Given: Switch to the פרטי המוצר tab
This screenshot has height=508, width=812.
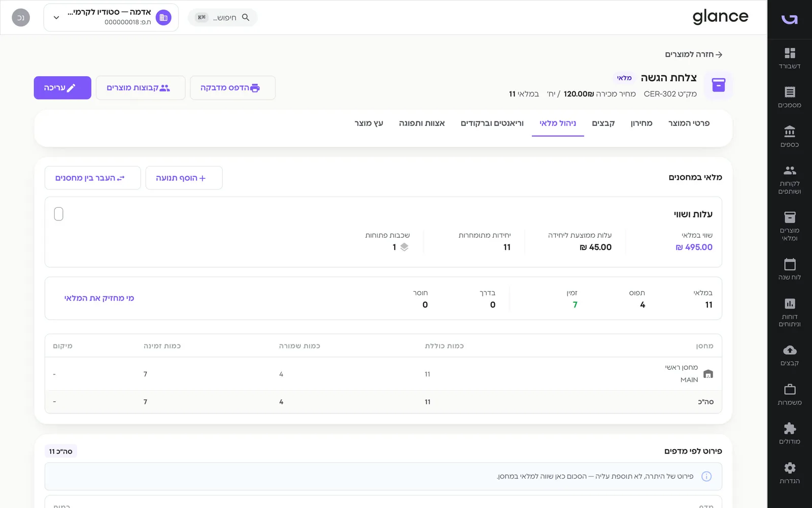Looking at the screenshot, I should pos(689,123).
